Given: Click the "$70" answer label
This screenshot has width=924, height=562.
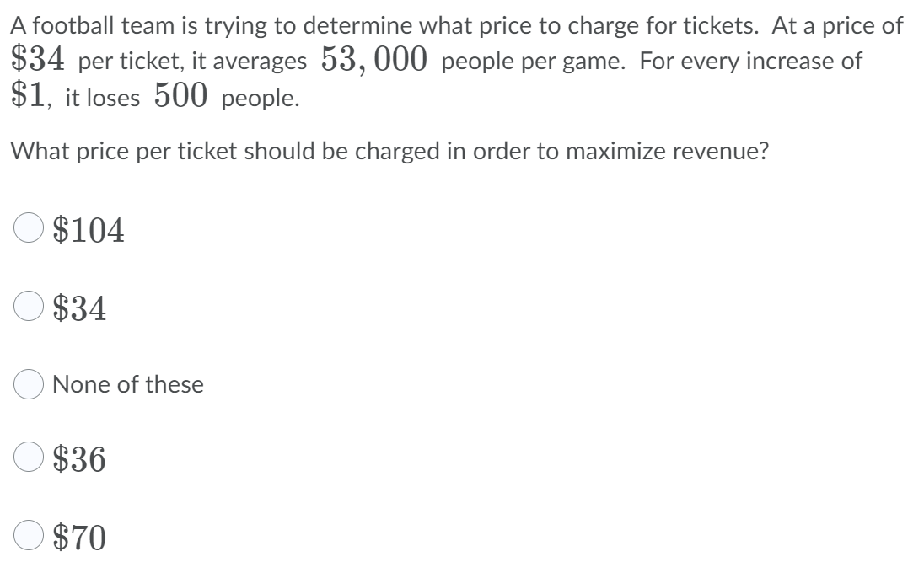Looking at the screenshot, I should coord(79,534).
